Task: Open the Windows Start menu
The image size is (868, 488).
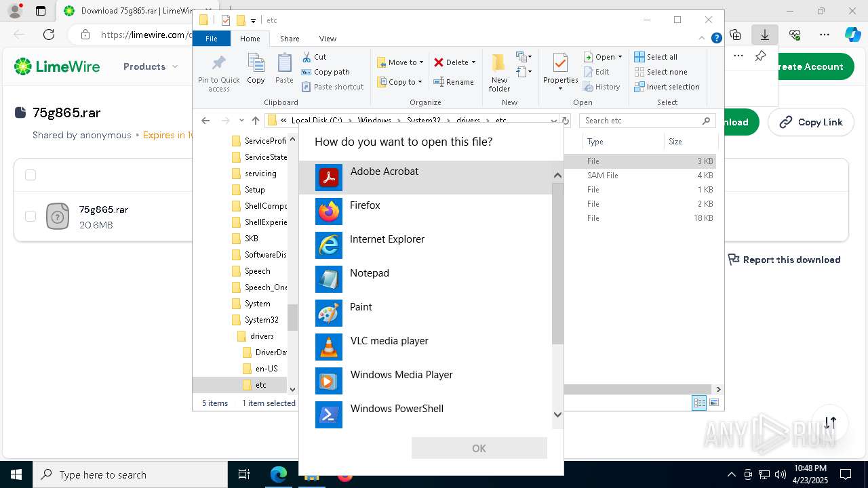Action: tap(16, 474)
